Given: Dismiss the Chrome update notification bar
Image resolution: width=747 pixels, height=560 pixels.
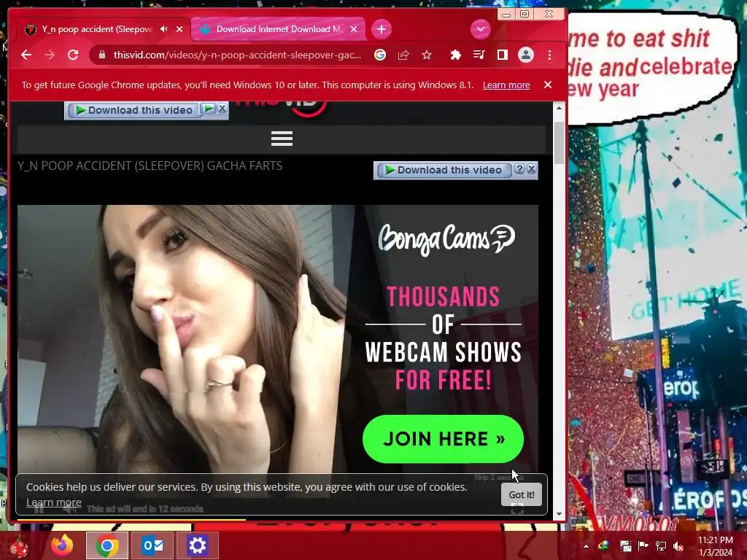Looking at the screenshot, I should [548, 85].
